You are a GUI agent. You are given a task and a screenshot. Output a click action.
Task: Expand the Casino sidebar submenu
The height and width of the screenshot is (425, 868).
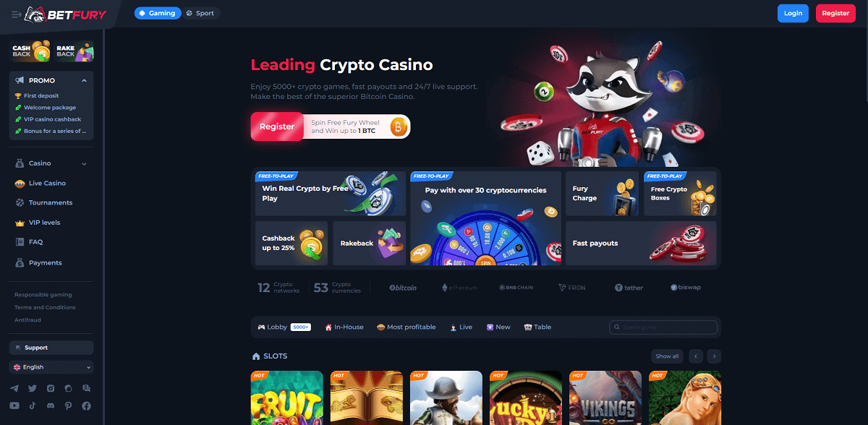click(84, 164)
